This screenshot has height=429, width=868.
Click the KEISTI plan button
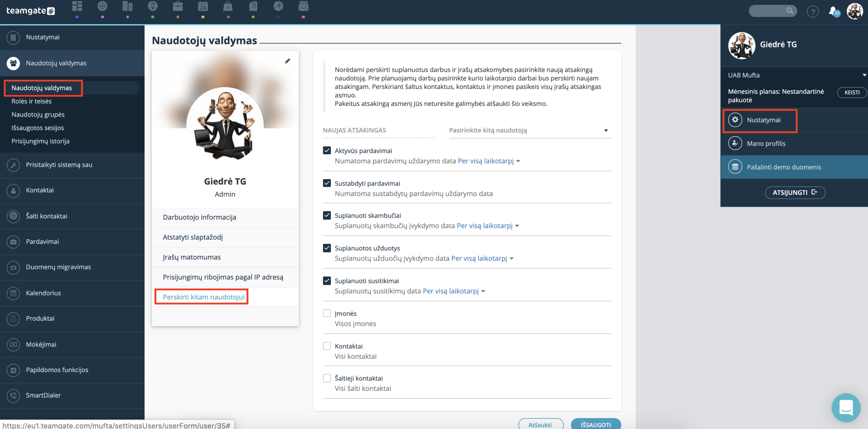[852, 93]
